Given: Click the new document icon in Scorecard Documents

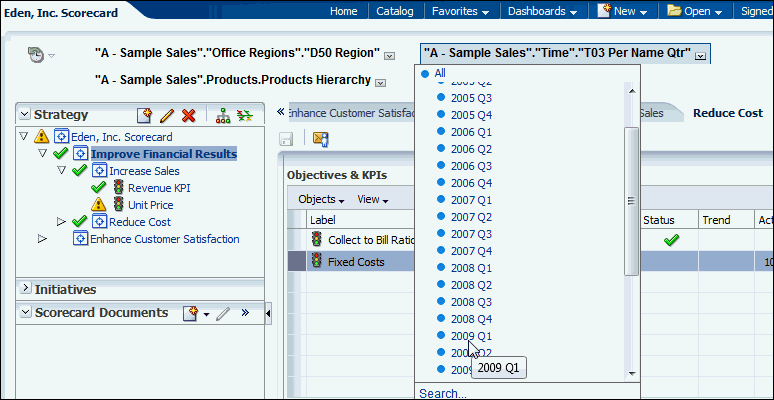Looking at the screenshot, I should pos(191,314).
